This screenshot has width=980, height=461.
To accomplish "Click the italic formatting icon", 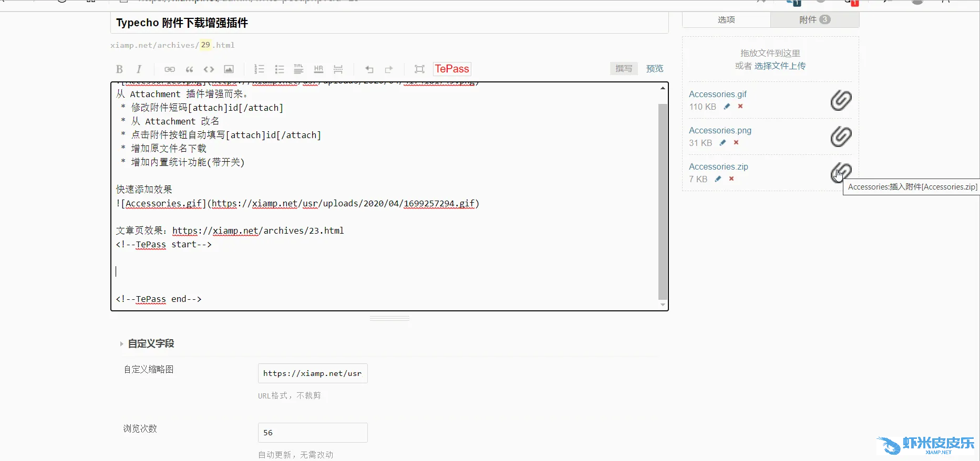I will 139,69.
